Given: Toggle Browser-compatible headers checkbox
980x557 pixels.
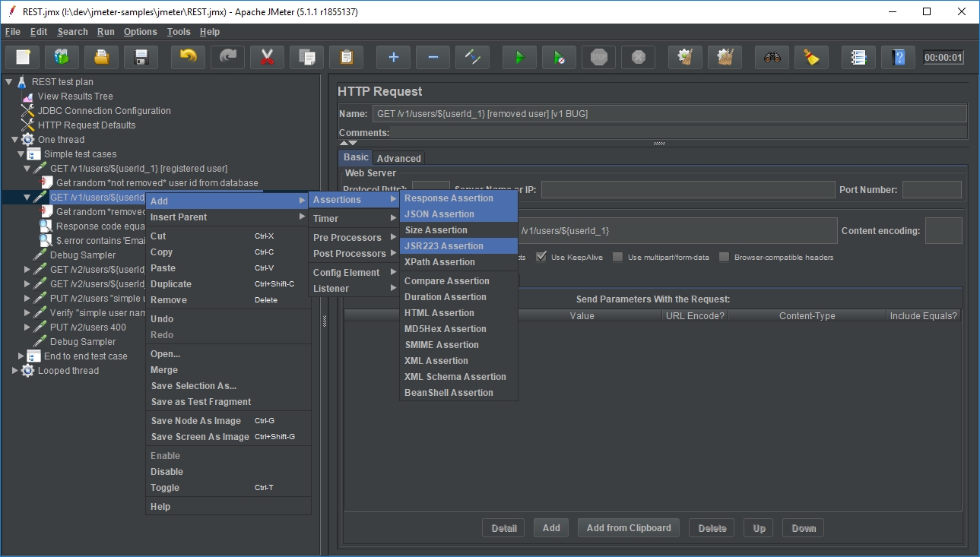Looking at the screenshot, I should tap(725, 257).
